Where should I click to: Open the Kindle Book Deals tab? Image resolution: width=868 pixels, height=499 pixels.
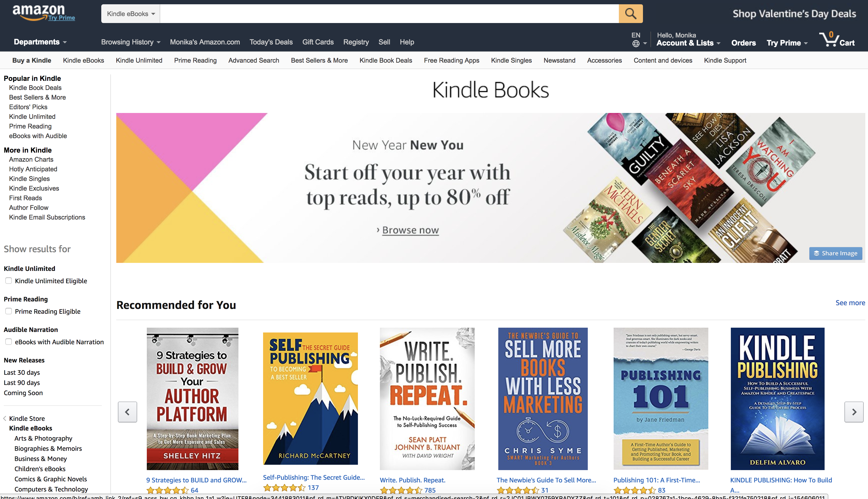[386, 60]
